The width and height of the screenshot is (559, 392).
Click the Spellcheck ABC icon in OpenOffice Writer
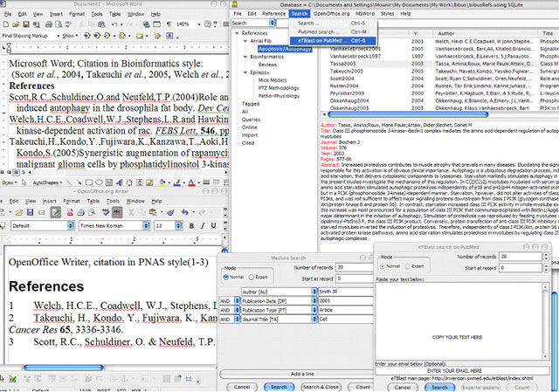point(106,212)
